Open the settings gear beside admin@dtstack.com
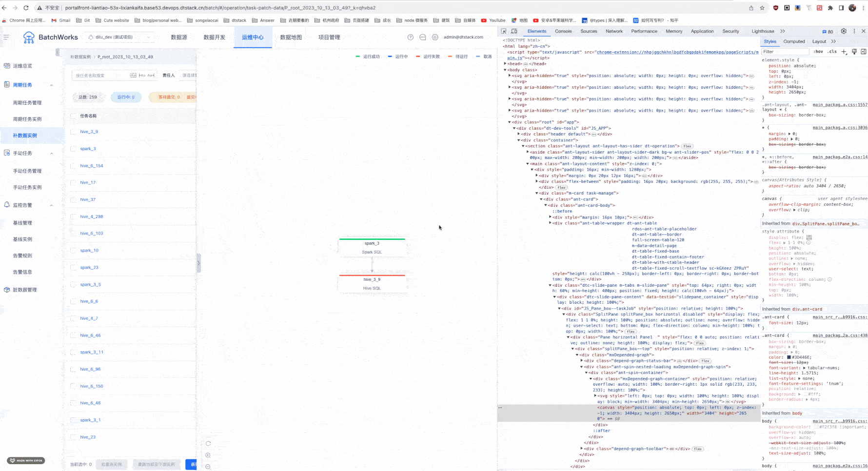This screenshot has height=471, width=868. click(435, 37)
